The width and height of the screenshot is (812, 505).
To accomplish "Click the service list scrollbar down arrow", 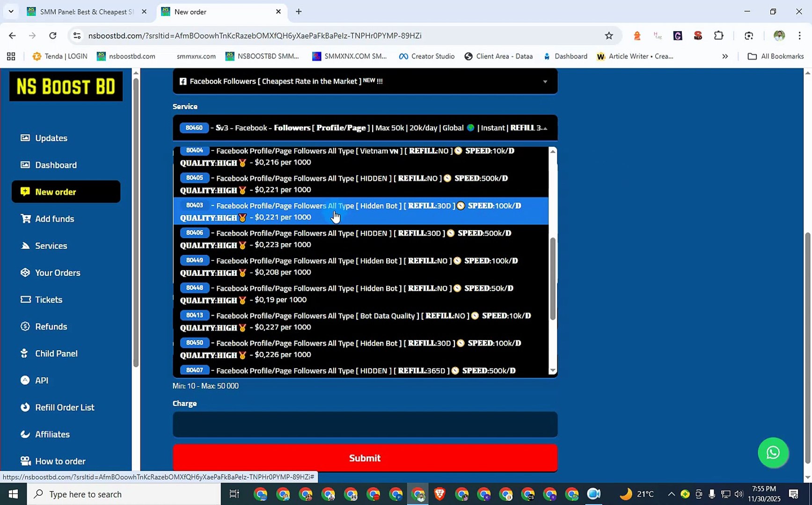I will [x=553, y=371].
